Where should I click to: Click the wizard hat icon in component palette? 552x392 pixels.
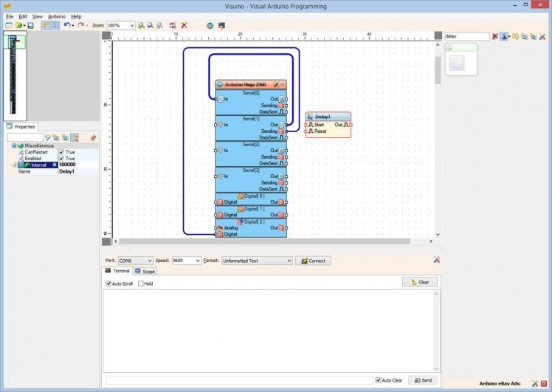[x=505, y=36]
